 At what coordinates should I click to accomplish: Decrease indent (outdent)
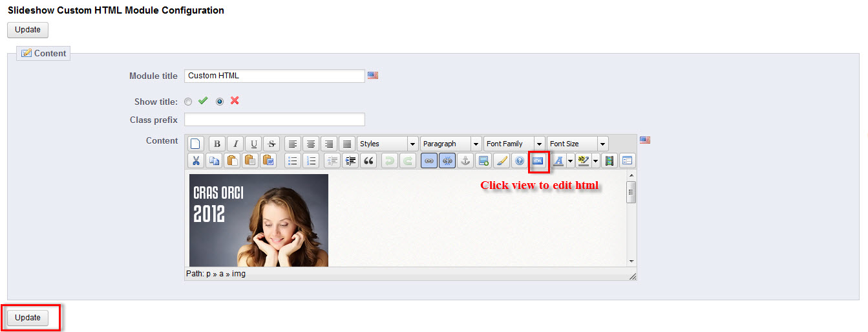[x=332, y=160]
